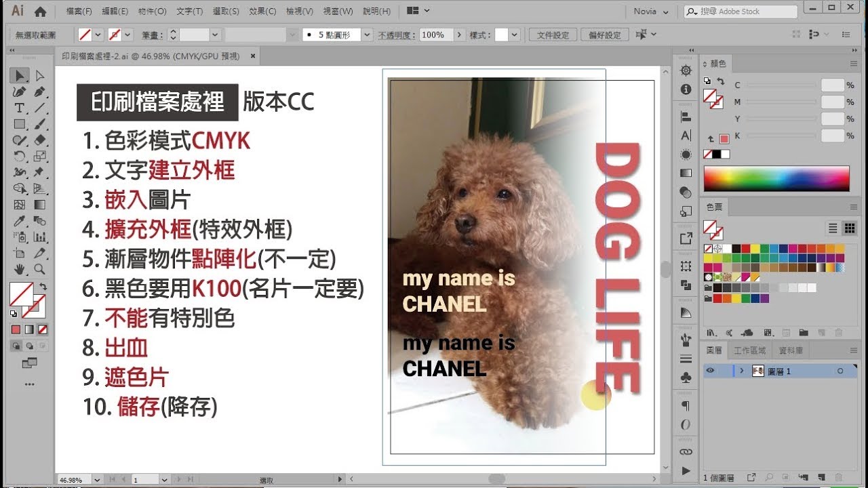The image size is (868, 488).
Task: Open the fill color dropdown in control bar
Action: point(98,35)
